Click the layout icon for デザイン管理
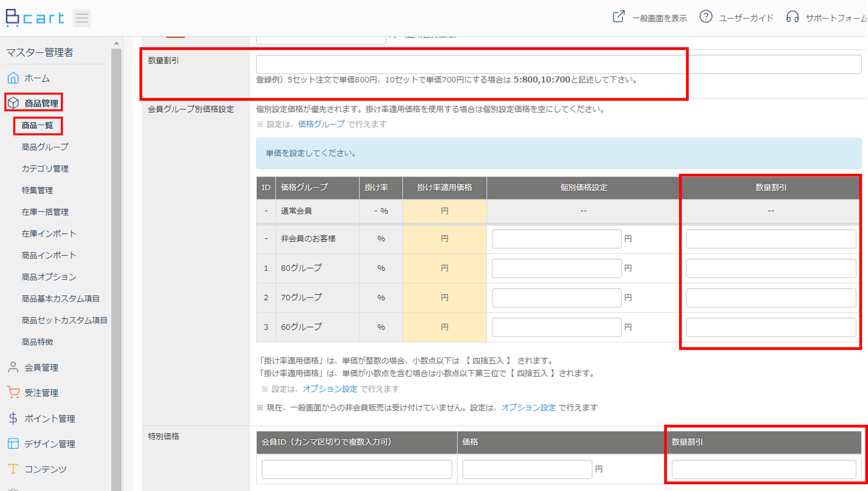This screenshot has height=491, width=868. (13, 443)
